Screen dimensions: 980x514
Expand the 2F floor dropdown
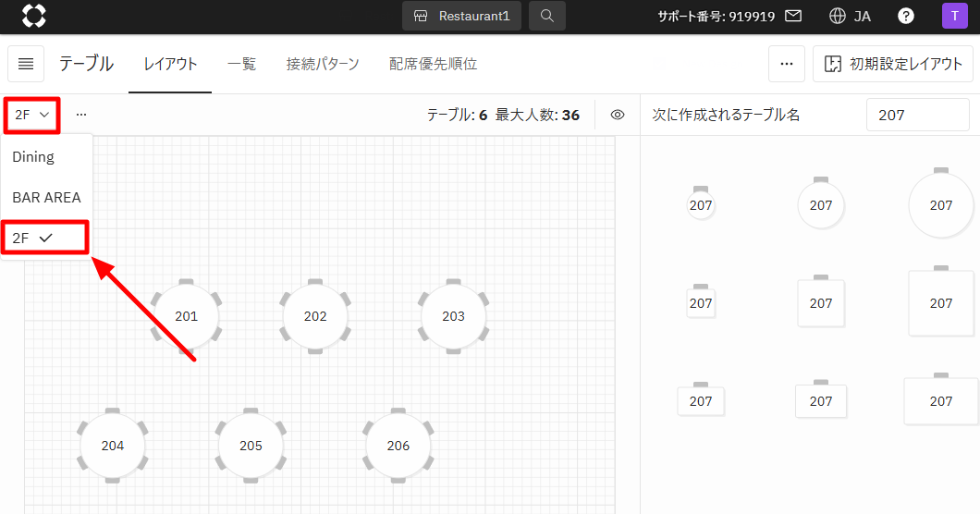pyautogui.click(x=32, y=115)
